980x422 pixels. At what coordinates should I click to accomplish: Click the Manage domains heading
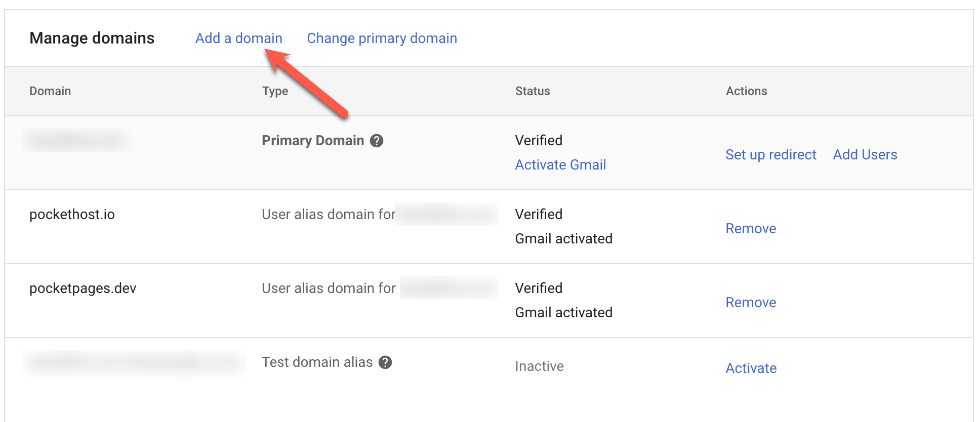point(92,38)
